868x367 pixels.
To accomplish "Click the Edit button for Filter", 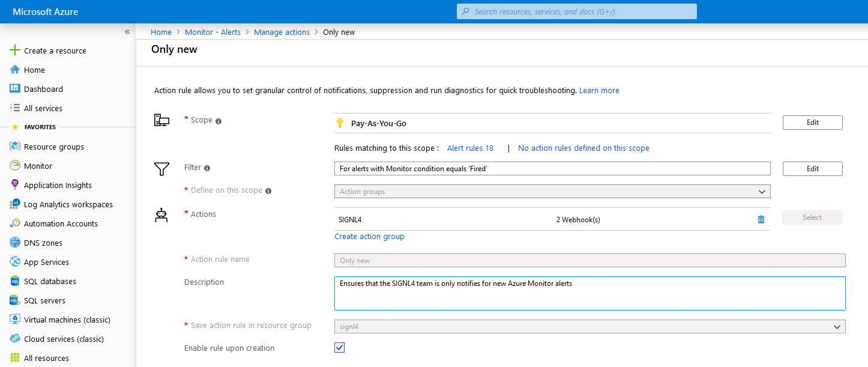I will [x=813, y=169].
